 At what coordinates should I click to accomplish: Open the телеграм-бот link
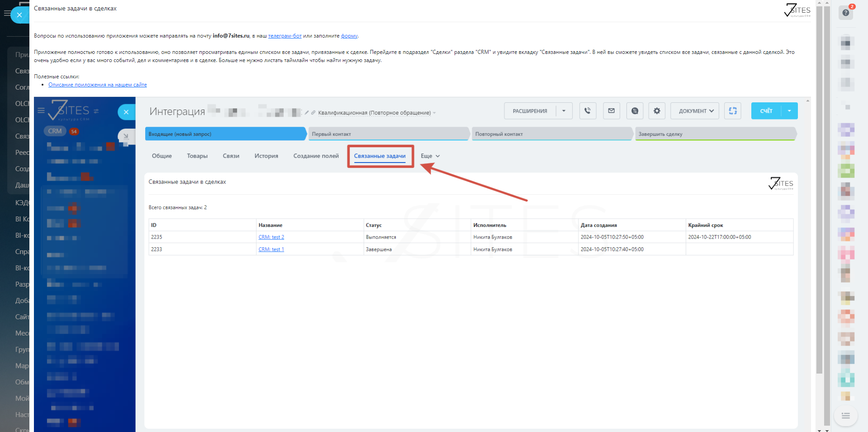coord(285,36)
